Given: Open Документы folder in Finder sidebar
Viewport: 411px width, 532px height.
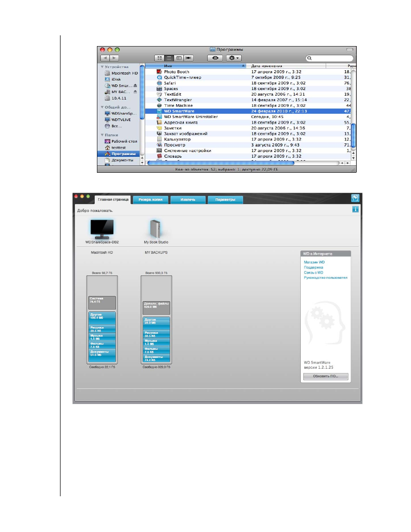Looking at the screenshot, I should pos(119,160).
